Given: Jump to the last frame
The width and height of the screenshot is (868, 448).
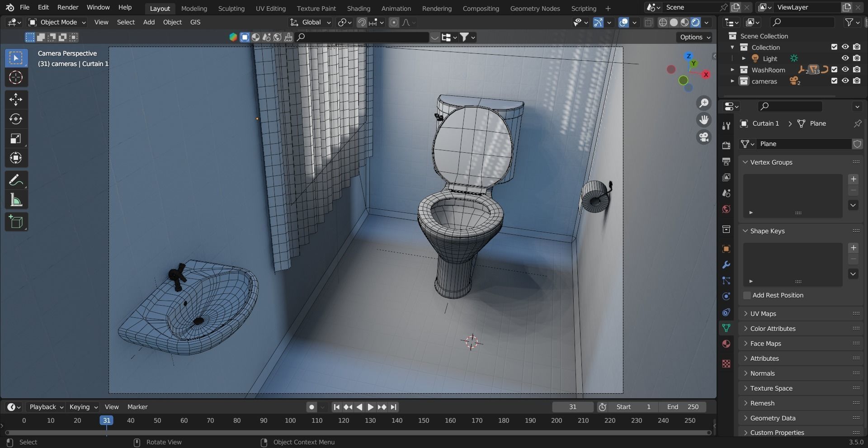Looking at the screenshot, I should coord(393,407).
